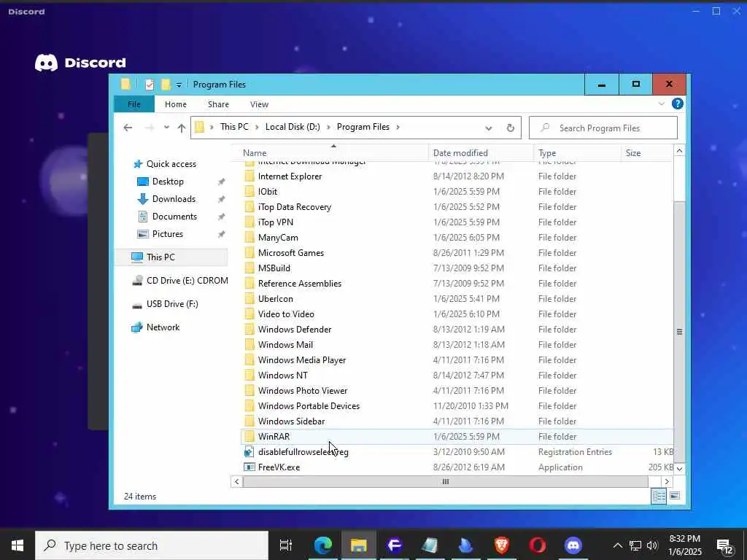Select the WinRAR folder icon
Screen dimensions: 747x560
click(x=249, y=437)
